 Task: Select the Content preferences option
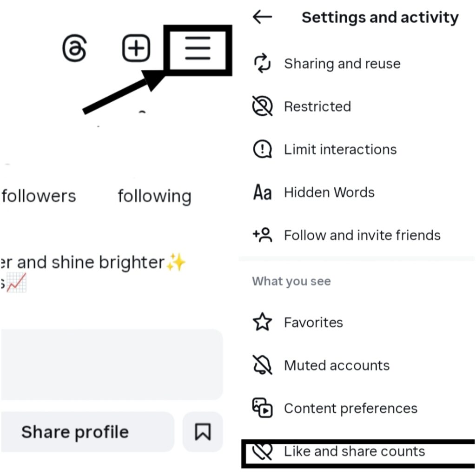pyautogui.click(x=350, y=408)
